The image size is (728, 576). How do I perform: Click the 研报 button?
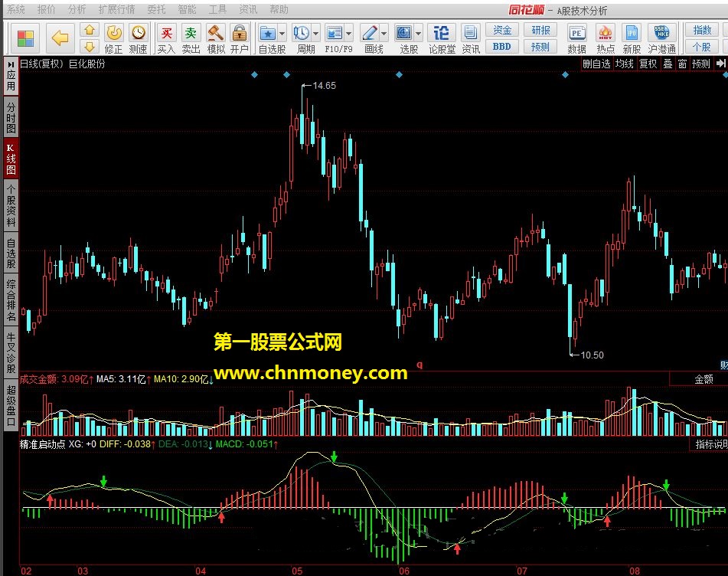tap(540, 30)
